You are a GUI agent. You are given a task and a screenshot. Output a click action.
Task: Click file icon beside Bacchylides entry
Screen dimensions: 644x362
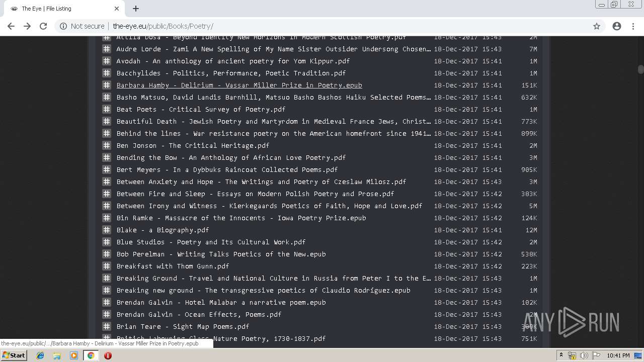point(107,73)
